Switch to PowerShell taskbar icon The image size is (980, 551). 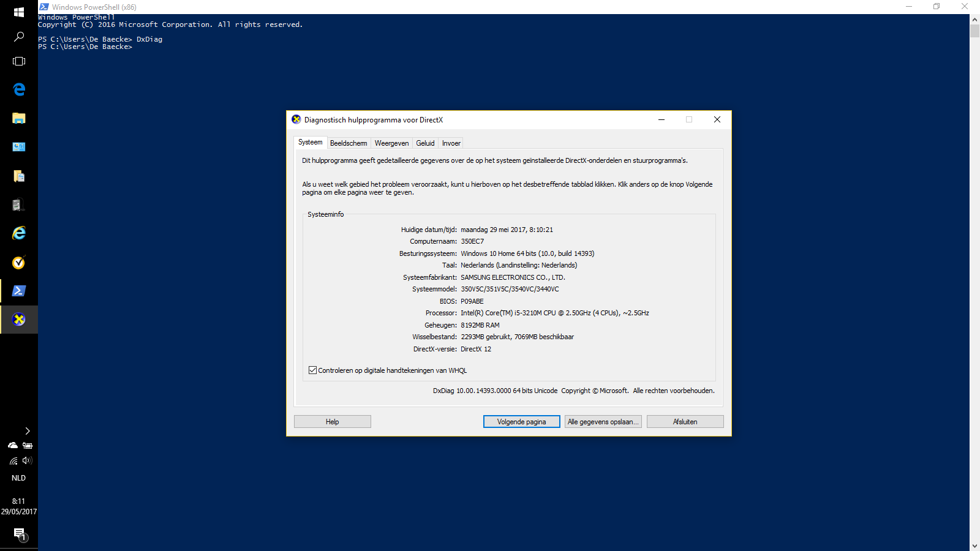19,291
